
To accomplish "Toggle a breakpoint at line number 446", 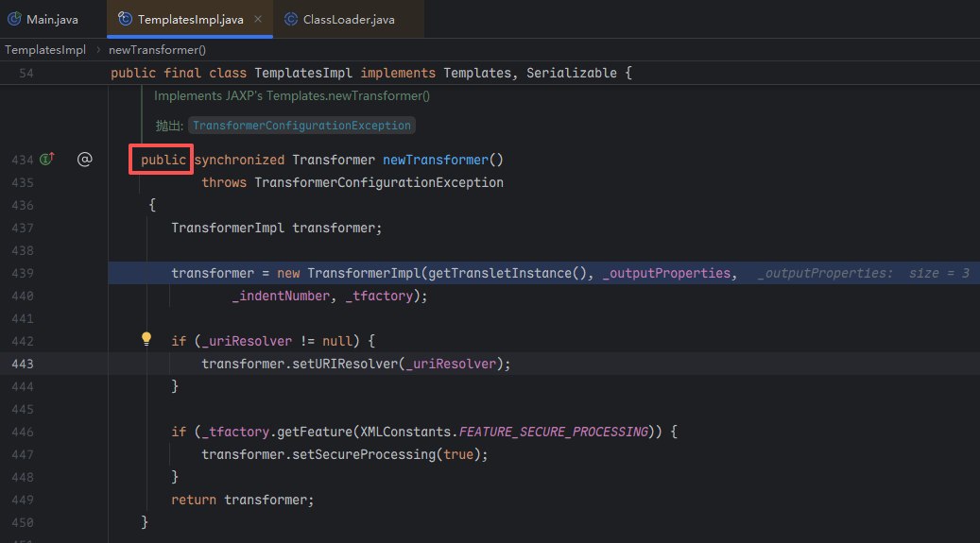I will coord(22,432).
